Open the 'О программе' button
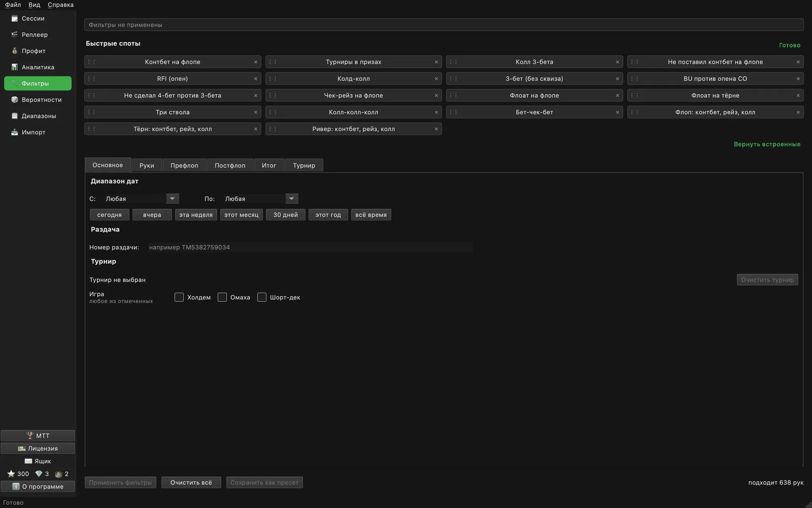 click(38, 486)
